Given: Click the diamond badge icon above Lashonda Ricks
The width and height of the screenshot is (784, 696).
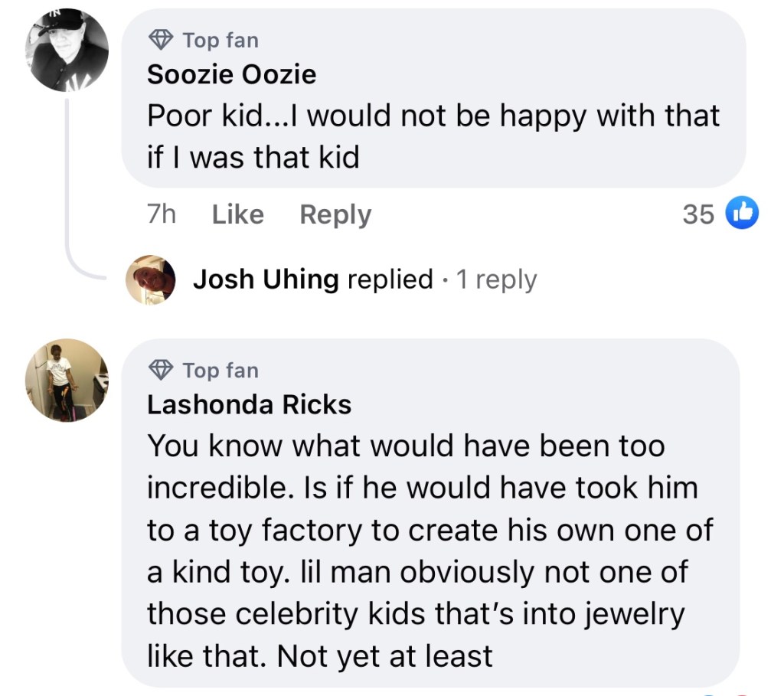Looking at the screenshot, I should point(160,371).
